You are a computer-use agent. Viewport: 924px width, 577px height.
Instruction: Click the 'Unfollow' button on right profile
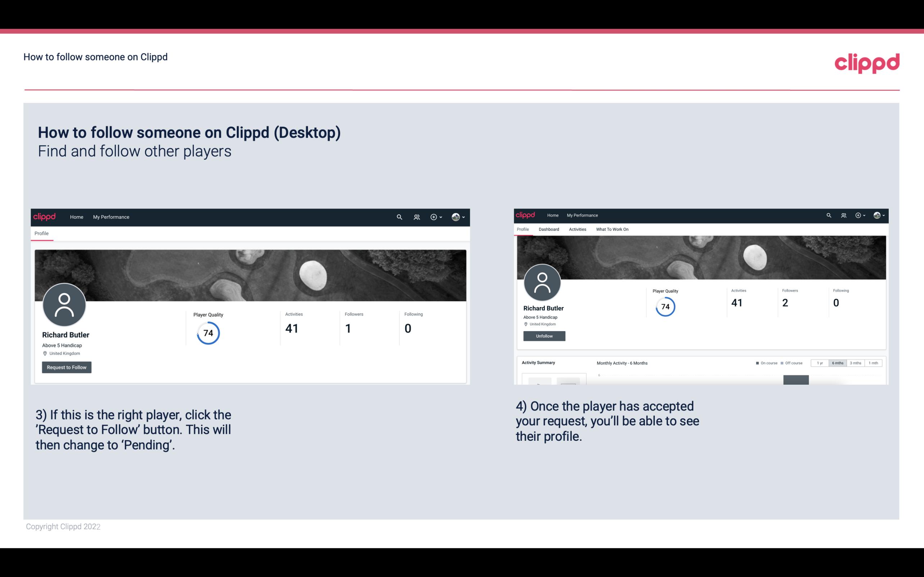(x=543, y=336)
